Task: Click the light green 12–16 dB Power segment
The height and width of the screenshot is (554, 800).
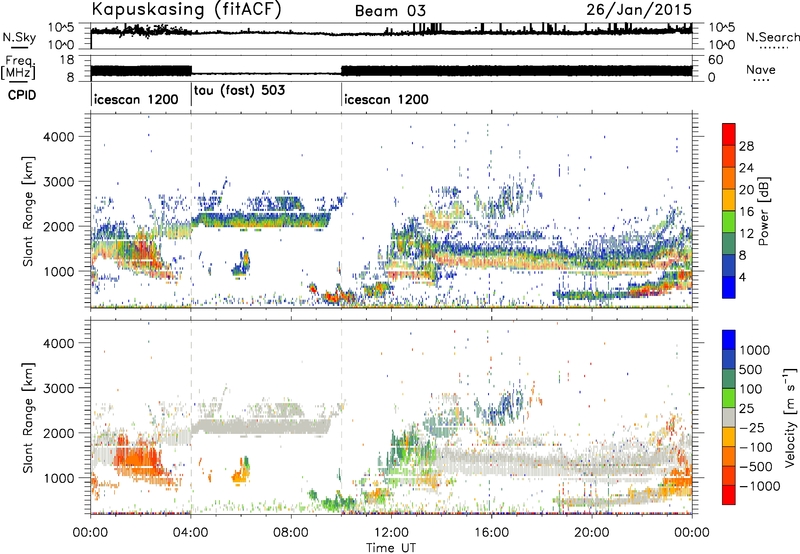Action: coord(729,222)
